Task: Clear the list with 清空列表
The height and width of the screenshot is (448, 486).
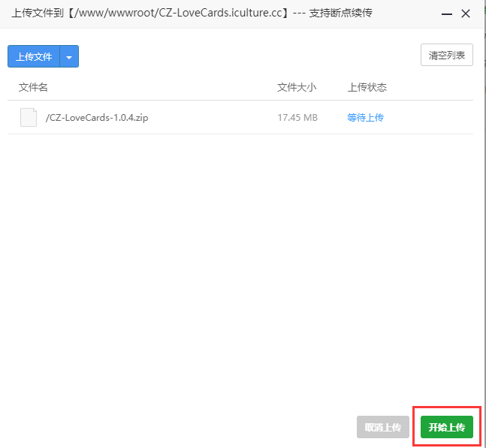Action: click(447, 55)
